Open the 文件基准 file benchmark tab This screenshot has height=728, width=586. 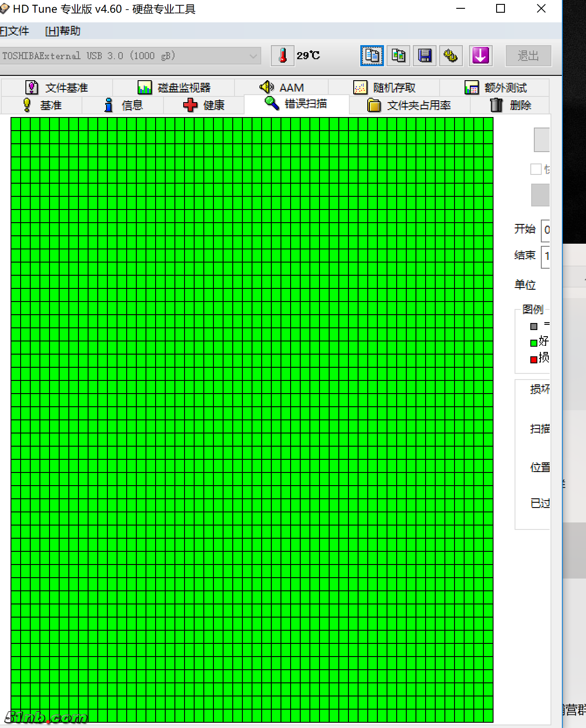57,88
